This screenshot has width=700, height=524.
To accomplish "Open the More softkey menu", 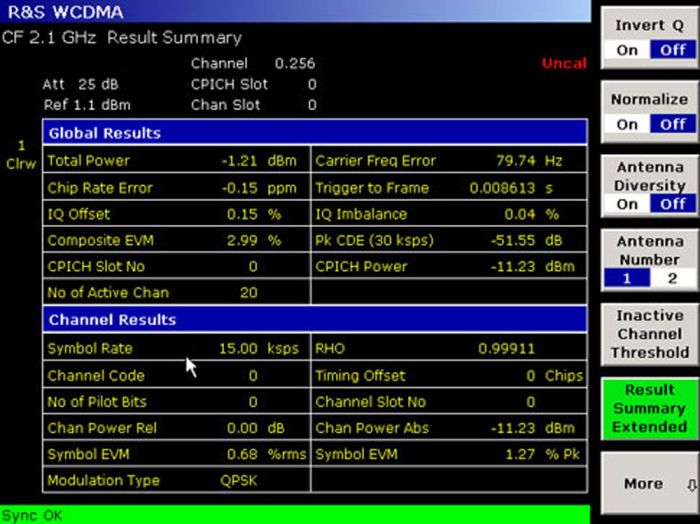I will coord(650,483).
